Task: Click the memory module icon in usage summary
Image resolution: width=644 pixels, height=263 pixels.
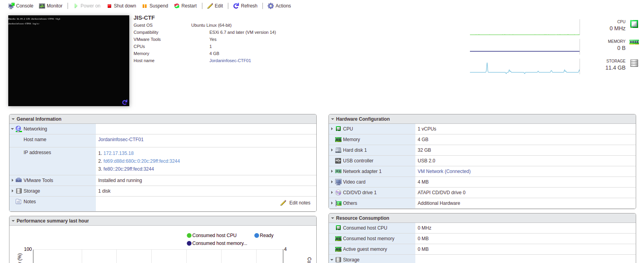Action: (x=634, y=42)
